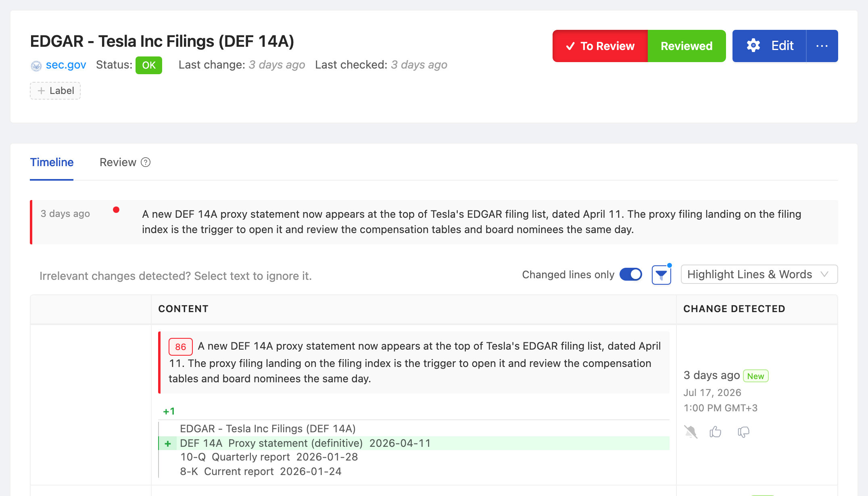Click the Last checked 3 days ago text

[381, 65]
